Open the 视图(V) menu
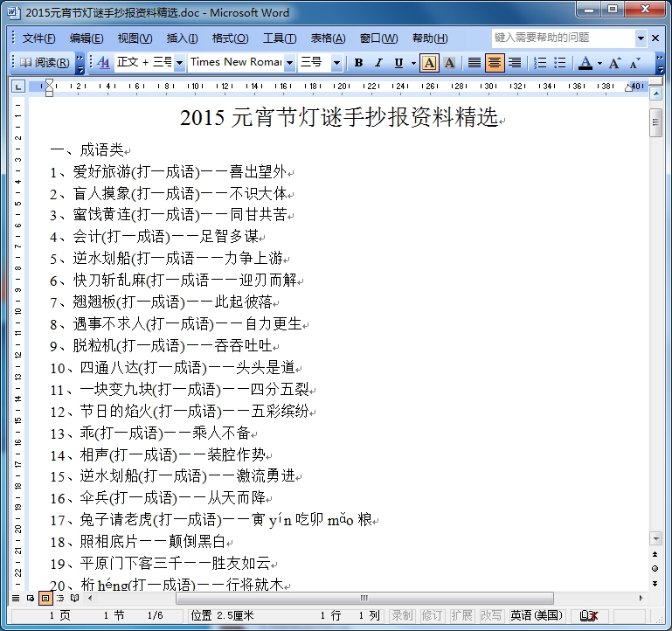 coord(135,38)
